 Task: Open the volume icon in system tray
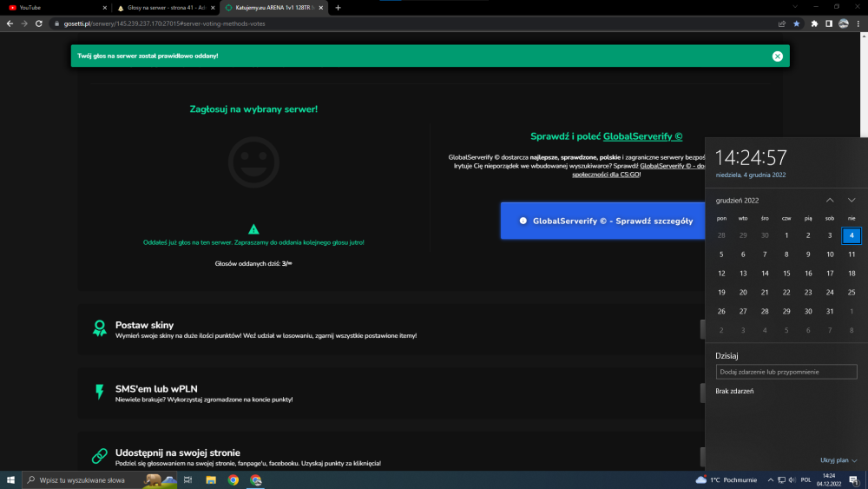(792, 479)
